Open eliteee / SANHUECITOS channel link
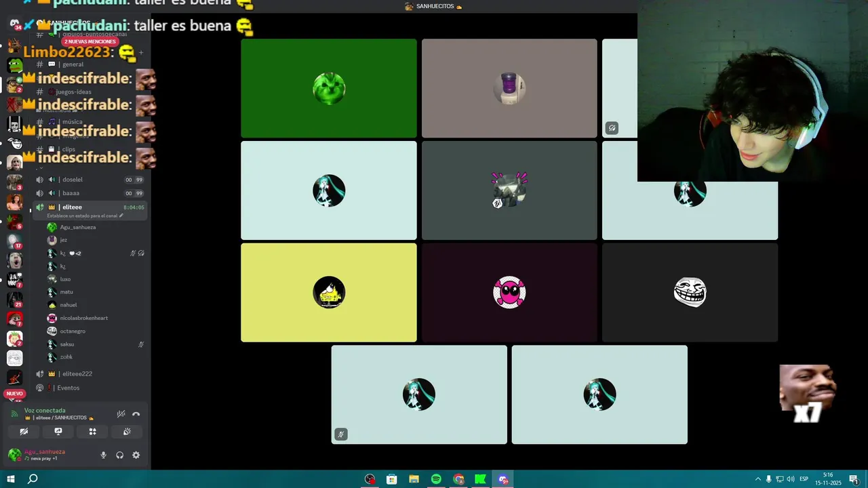This screenshot has height=488, width=868. [x=59, y=418]
